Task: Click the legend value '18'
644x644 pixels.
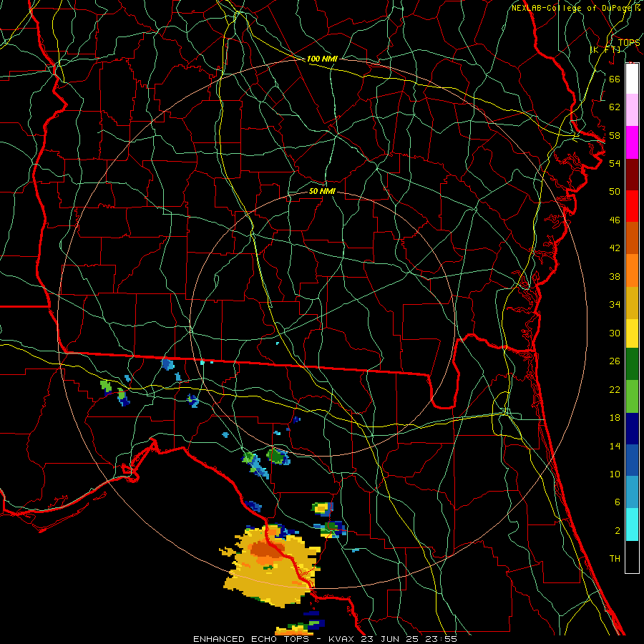Action: click(x=615, y=418)
